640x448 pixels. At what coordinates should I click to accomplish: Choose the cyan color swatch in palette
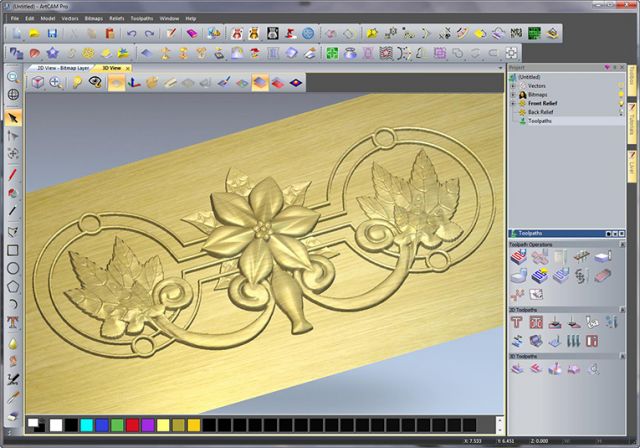87,425
